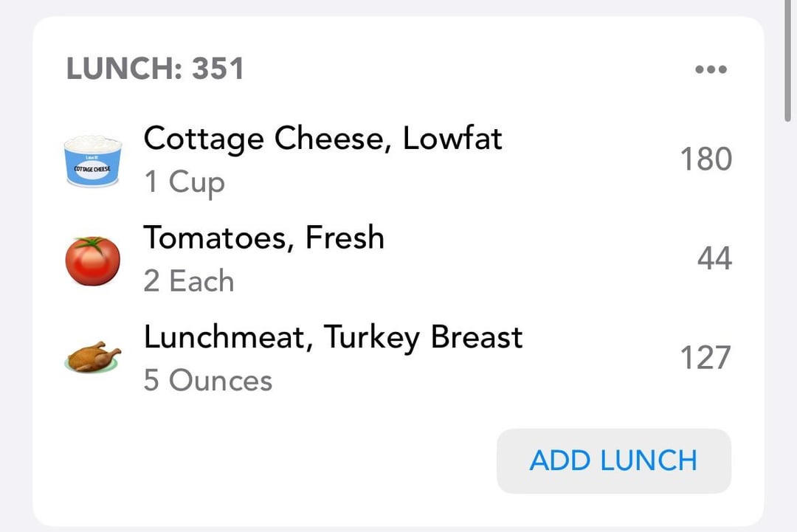Select the 1 Cup serving text
The width and height of the screenshot is (797, 532).
(x=184, y=182)
